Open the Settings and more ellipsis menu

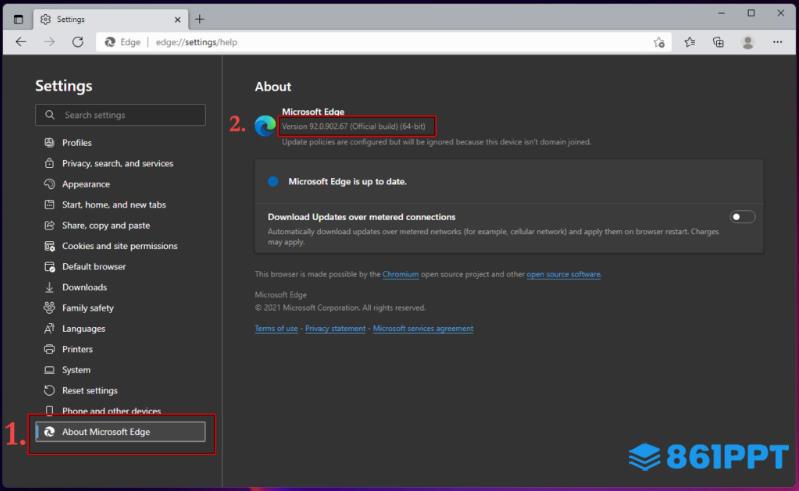coord(777,42)
